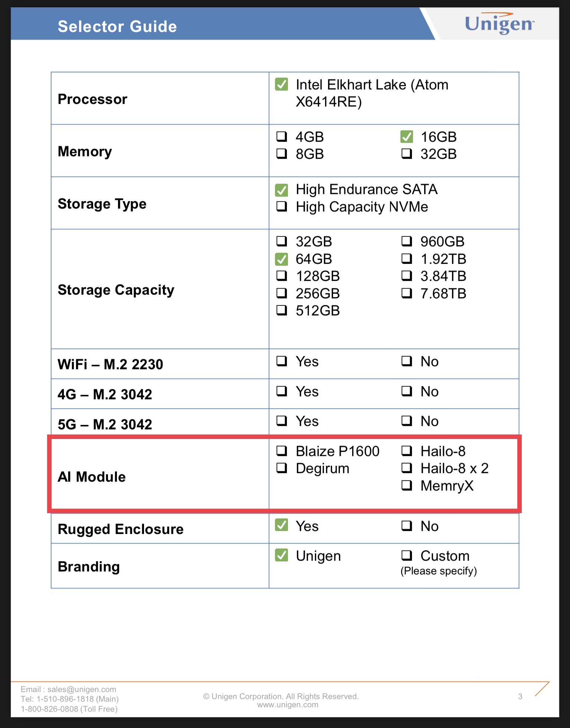Click the Selector Guide header title
The image size is (570, 728).
[117, 26]
